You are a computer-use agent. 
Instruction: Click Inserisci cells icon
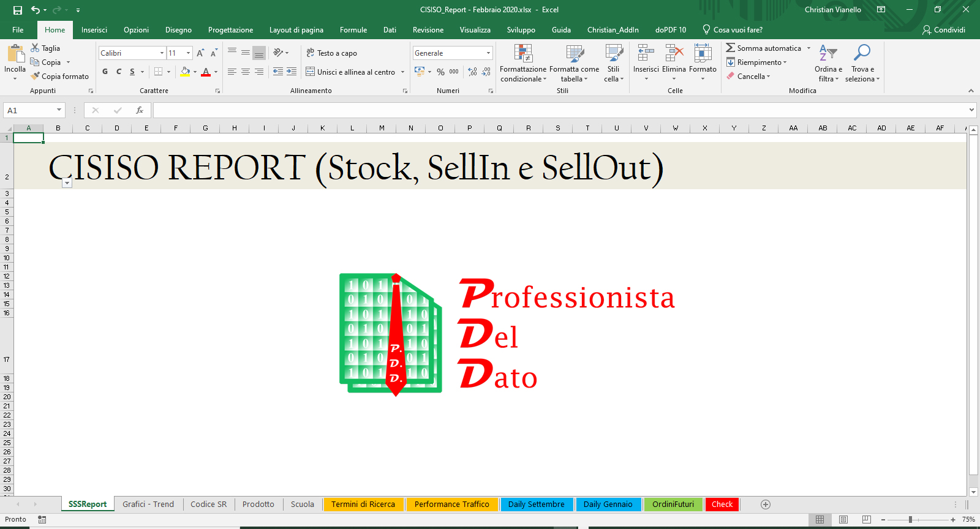tap(646, 53)
